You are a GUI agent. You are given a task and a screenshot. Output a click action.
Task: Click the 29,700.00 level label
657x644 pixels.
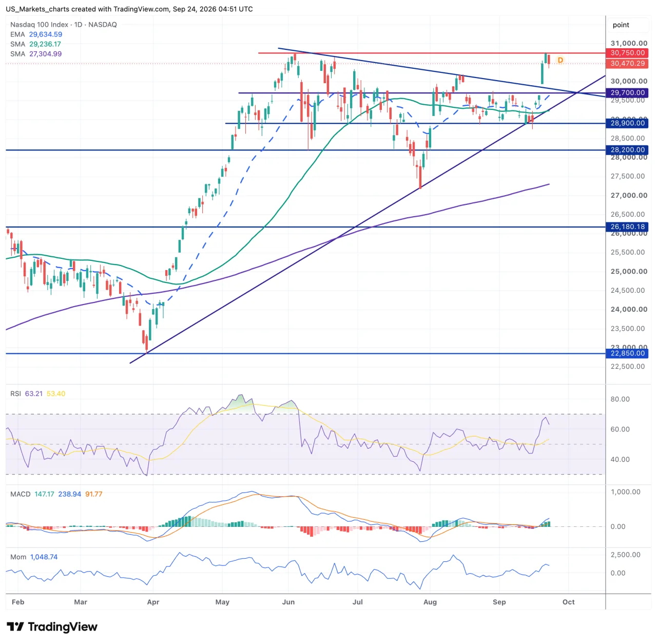pos(627,93)
